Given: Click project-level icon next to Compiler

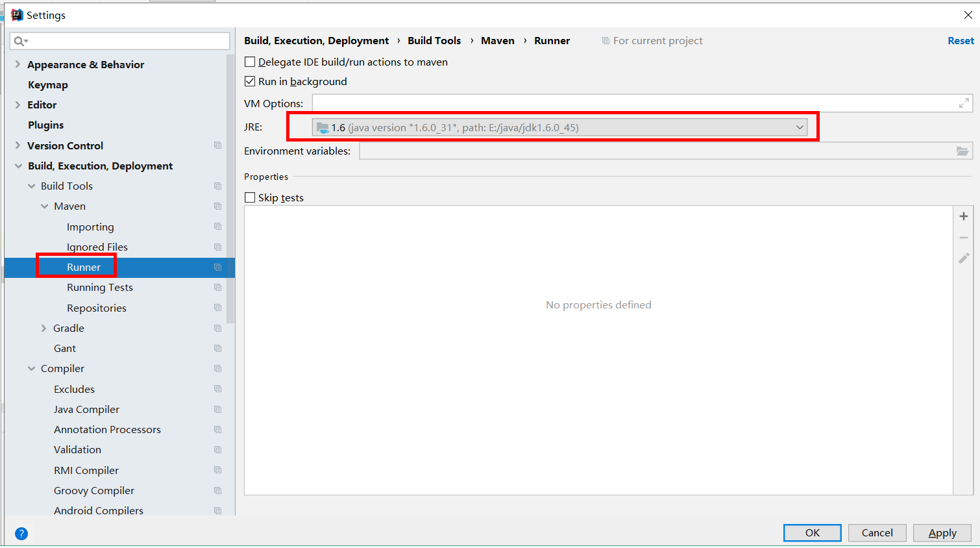Looking at the screenshot, I should 218,369.
